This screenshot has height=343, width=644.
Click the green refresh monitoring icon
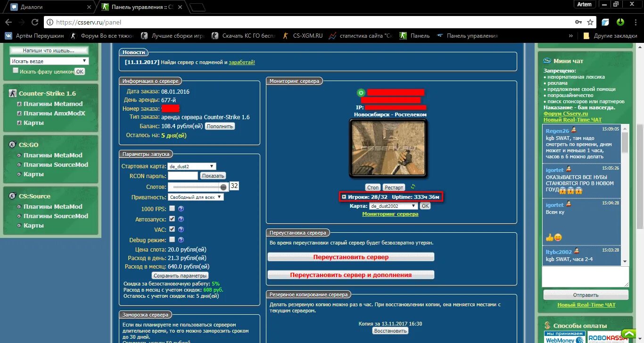(413, 187)
